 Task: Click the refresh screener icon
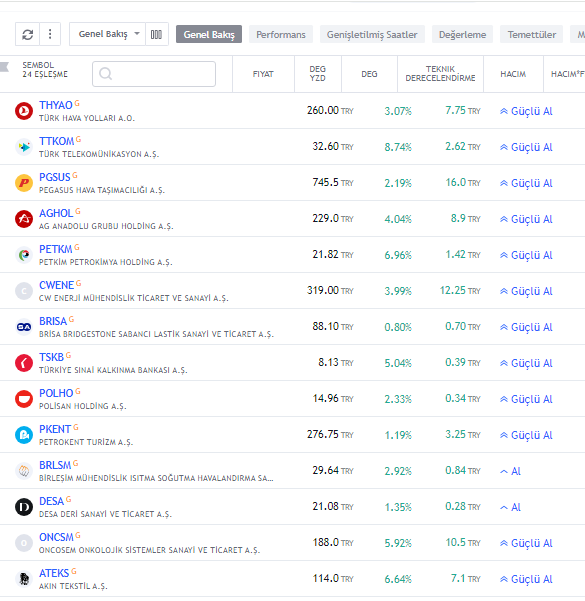coord(27,34)
